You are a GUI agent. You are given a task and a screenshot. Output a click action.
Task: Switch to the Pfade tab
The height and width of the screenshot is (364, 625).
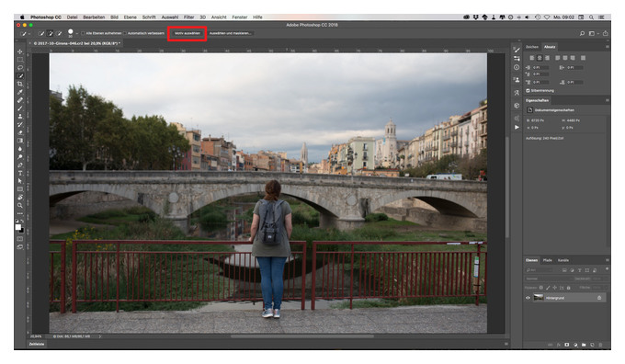547,260
